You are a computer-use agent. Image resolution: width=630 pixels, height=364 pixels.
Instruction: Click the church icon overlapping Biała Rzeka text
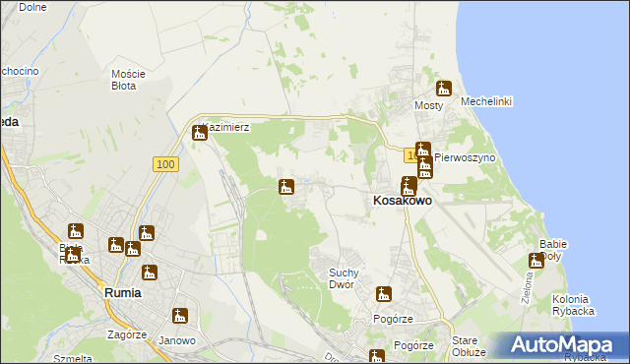coord(72,255)
